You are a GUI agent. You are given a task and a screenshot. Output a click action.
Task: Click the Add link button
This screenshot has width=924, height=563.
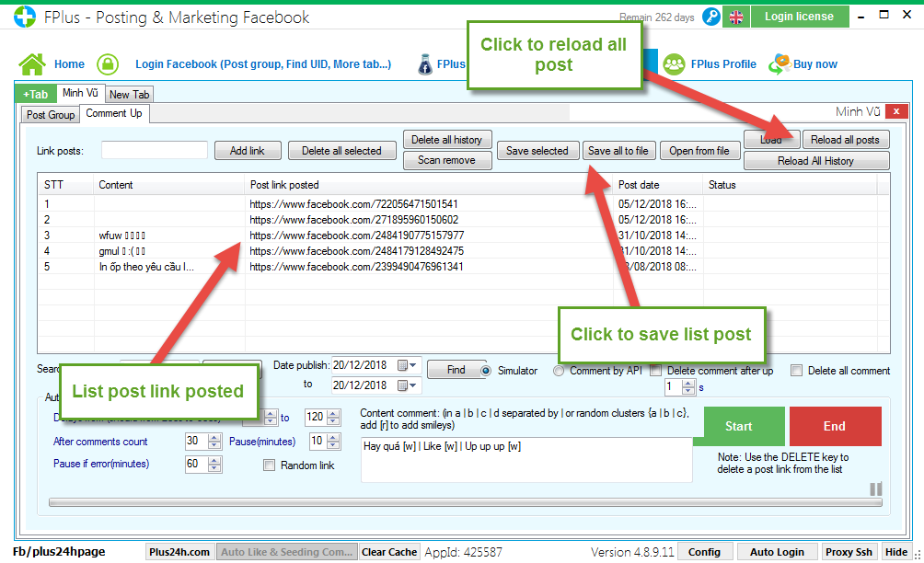pos(248,151)
